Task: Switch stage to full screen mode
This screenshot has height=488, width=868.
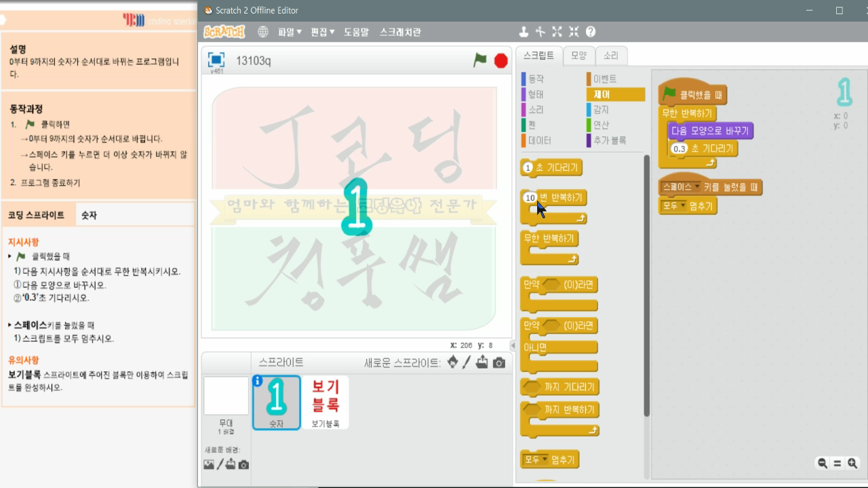Action: 216,60
